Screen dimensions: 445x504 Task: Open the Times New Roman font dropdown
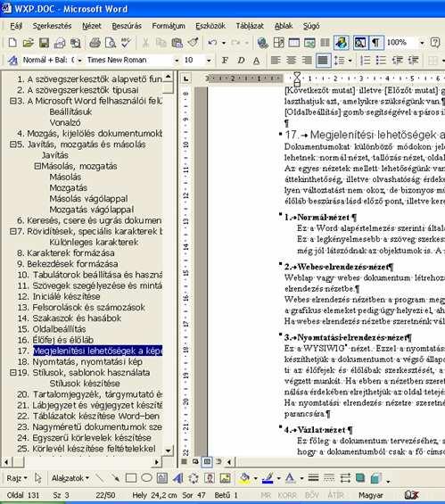[x=177, y=60]
